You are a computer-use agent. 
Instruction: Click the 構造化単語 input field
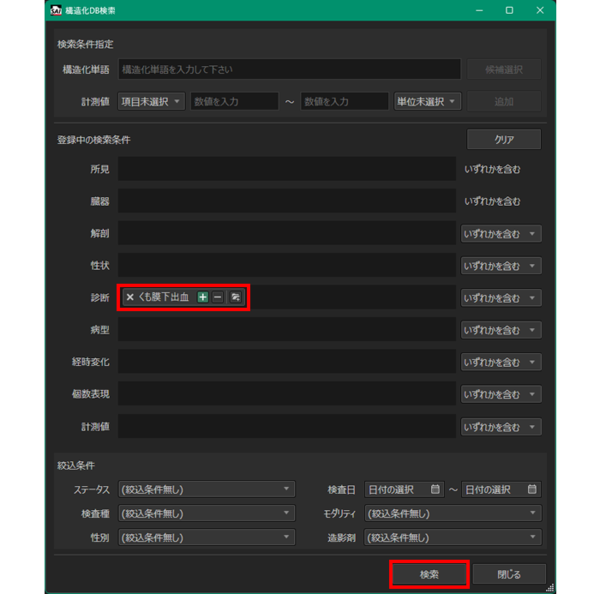coord(288,70)
